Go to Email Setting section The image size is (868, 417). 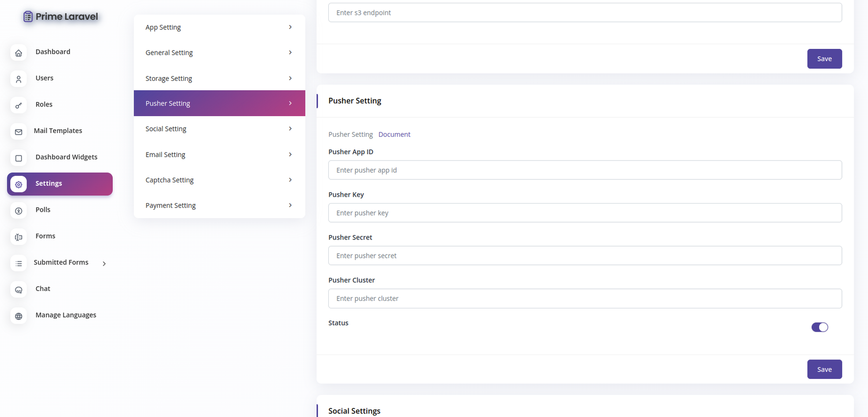165,155
